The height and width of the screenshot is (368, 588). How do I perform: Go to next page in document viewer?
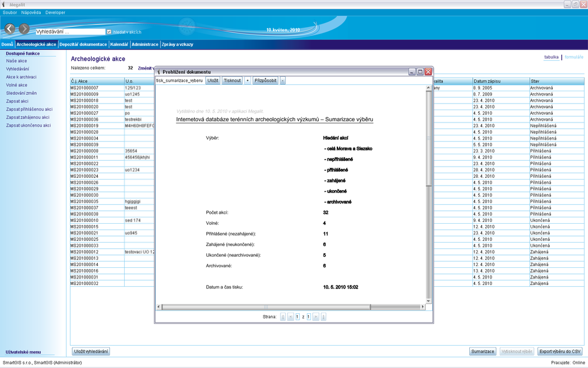pyautogui.click(x=316, y=317)
